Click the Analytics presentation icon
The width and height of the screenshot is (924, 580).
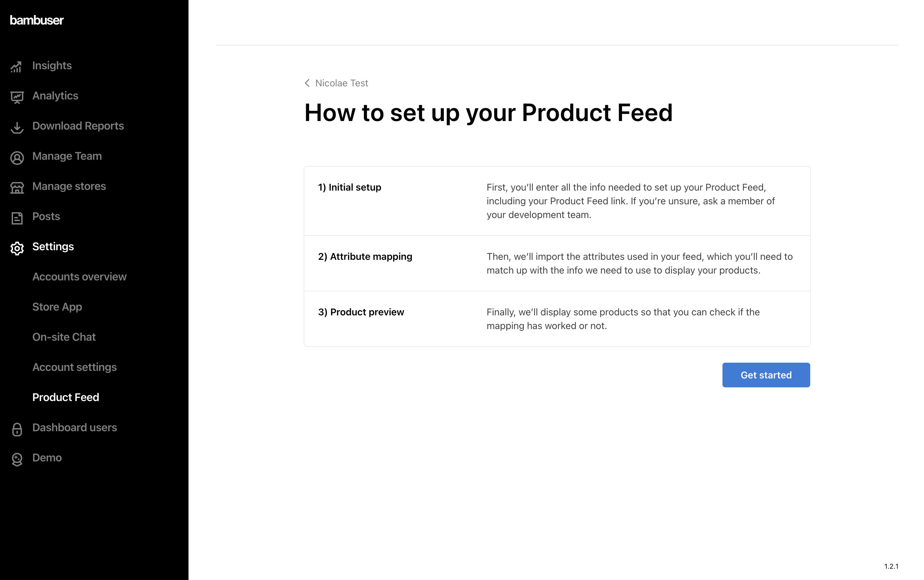tap(16, 97)
